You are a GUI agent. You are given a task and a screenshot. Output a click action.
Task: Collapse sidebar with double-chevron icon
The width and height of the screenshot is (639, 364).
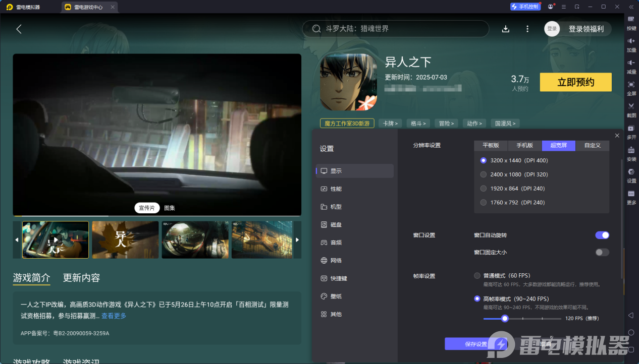[x=631, y=7]
